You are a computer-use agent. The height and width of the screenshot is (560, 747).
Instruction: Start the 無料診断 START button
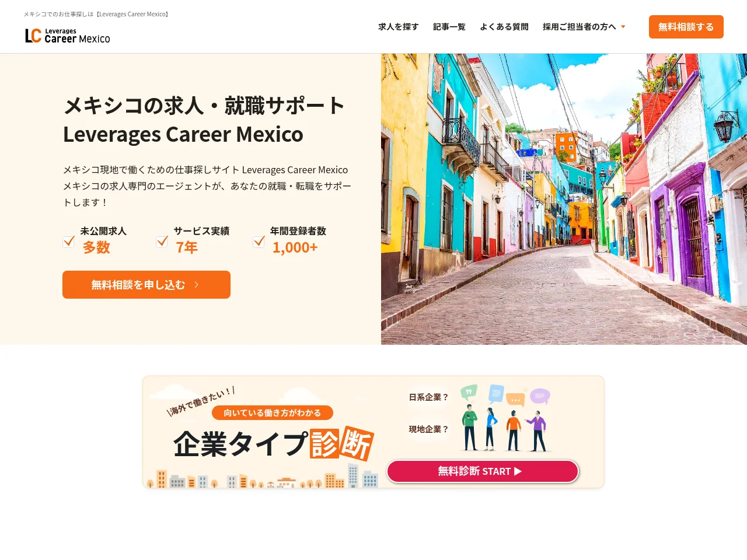pyautogui.click(x=483, y=471)
